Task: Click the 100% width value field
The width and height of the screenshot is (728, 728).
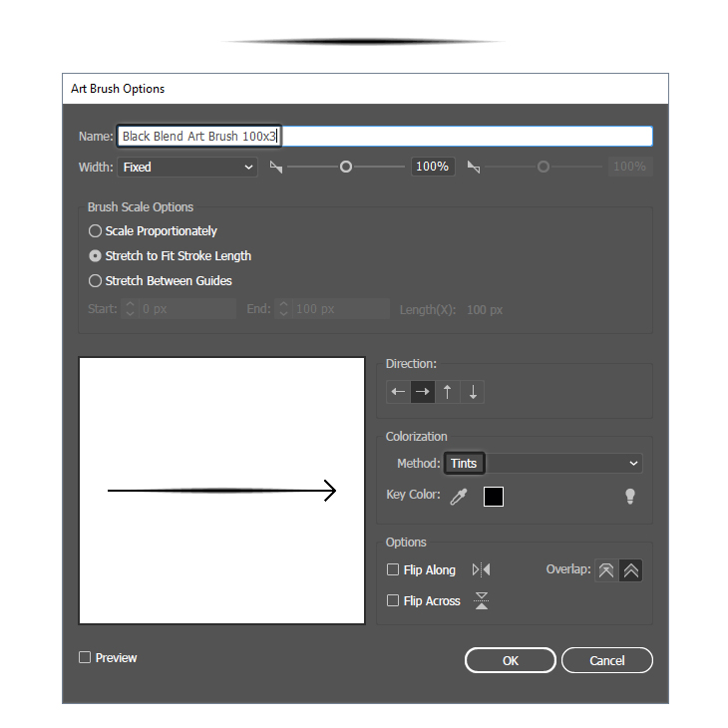Action: (433, 167)
